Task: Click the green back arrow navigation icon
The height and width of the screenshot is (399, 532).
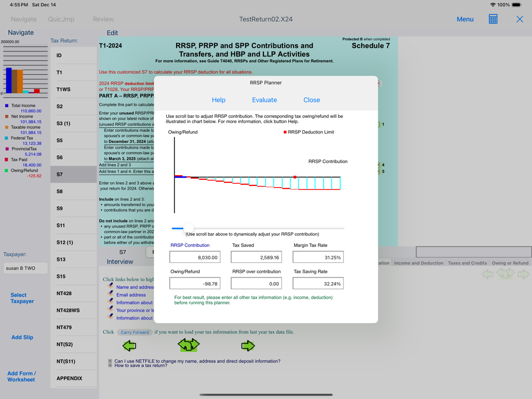Action: coord(129,344)
